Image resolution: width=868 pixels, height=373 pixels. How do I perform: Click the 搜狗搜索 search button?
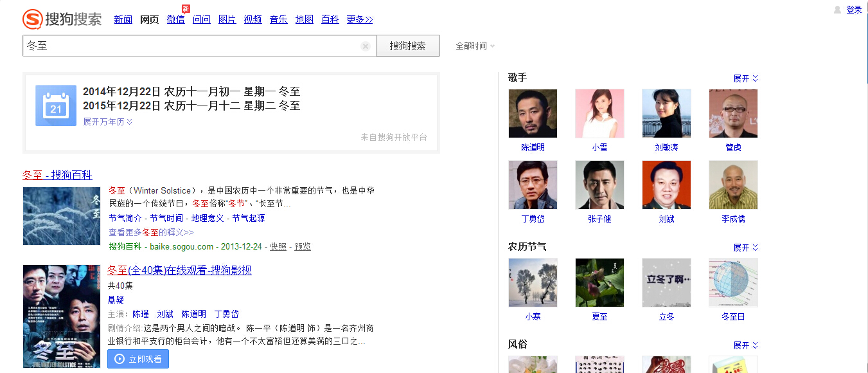(408, 46)
